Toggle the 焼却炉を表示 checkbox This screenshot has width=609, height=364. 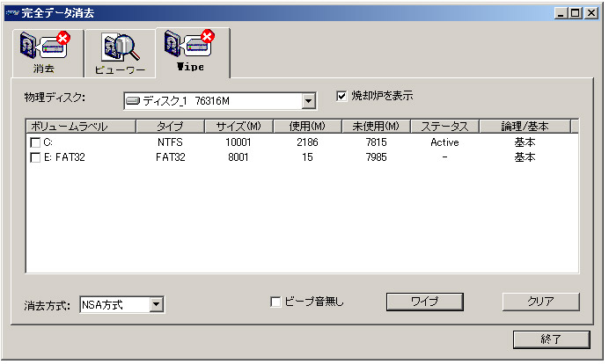pos(341,96)
